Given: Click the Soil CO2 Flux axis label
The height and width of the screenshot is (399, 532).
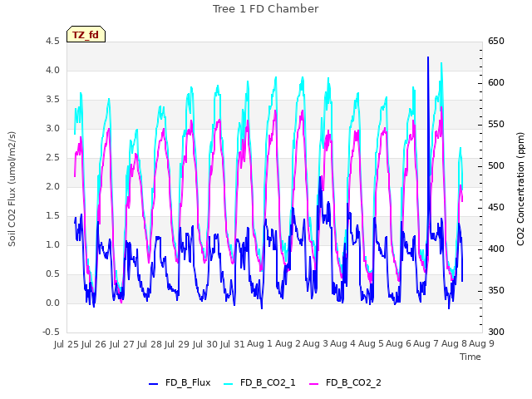Looking at the screenshot, I should tap(12, 189).
